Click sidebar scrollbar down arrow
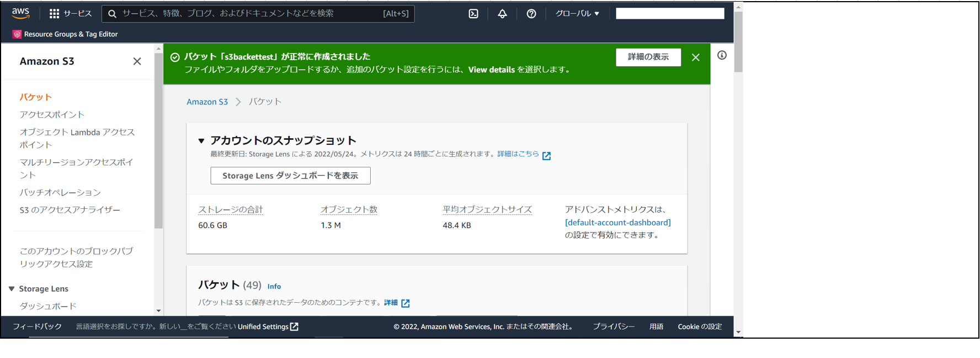Viewport: 980px width, 358px height. click(x=158, y=311)
